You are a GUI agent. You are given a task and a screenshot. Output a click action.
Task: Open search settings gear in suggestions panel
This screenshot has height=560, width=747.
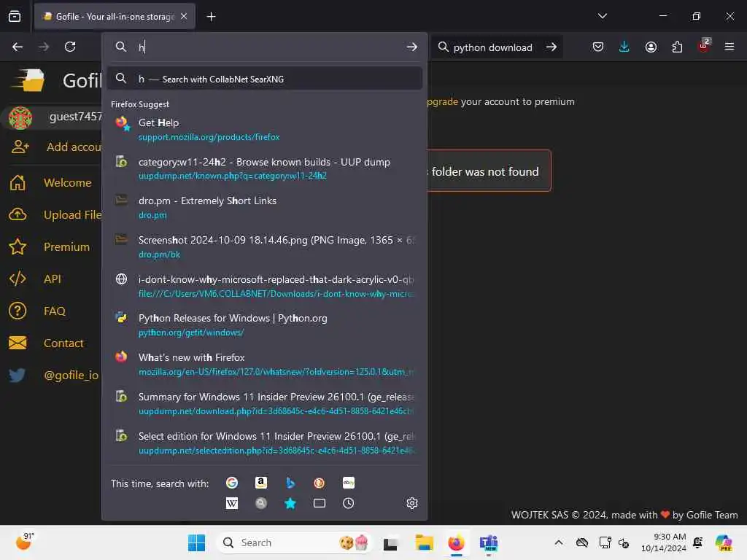[x=412, y=503]
